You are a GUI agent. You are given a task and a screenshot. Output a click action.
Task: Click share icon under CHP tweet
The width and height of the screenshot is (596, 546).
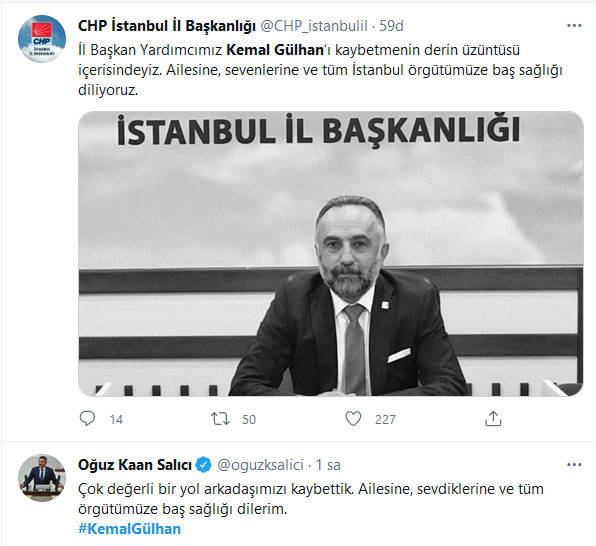(493, 418)
